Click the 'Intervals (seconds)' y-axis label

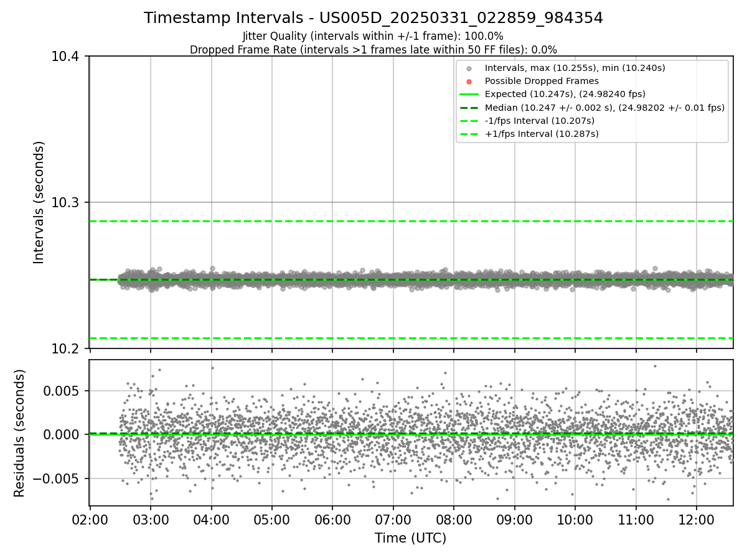[x=39, y=202]
